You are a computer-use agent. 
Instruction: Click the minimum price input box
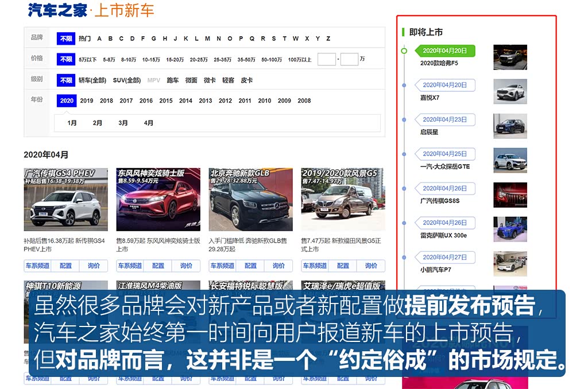point(326,59)
